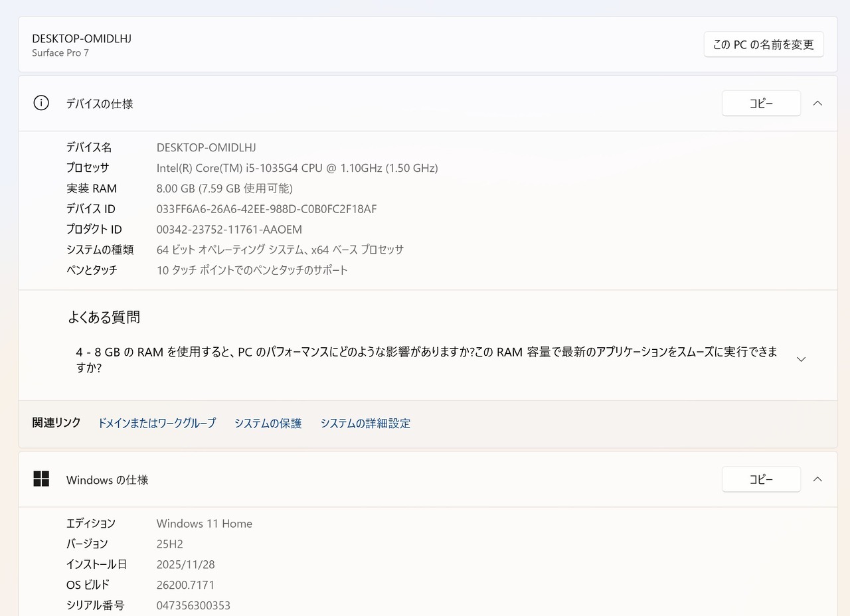Collapse the Windows の仕様 section using its chevron
The width and height of the screenshot is (850, 616).
click(817, 479)
